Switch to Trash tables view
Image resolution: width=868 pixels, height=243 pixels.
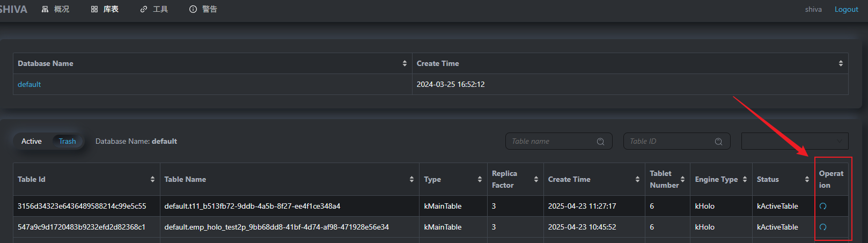click(67, 141)
